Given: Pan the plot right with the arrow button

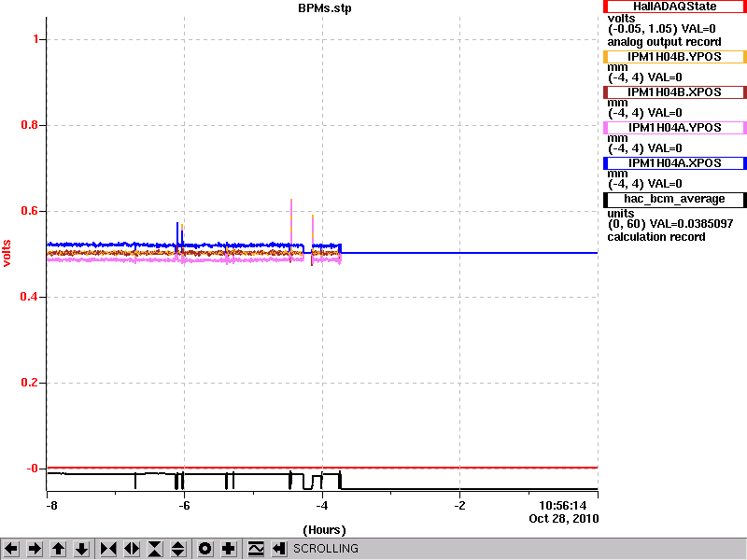Looking at the screenshot, I should 35,549.
